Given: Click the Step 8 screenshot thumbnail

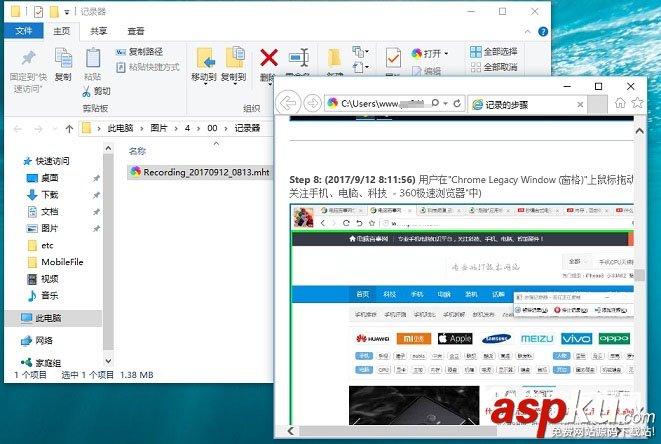Looking at the screenshot, I should [x=462, y=314].
